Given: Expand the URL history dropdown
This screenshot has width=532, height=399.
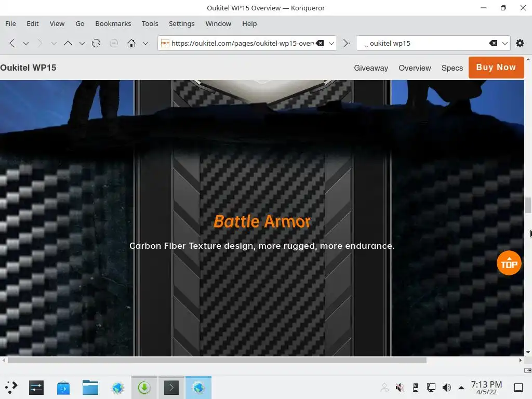Looking at the screenshot, I should [x=331, y=44].
